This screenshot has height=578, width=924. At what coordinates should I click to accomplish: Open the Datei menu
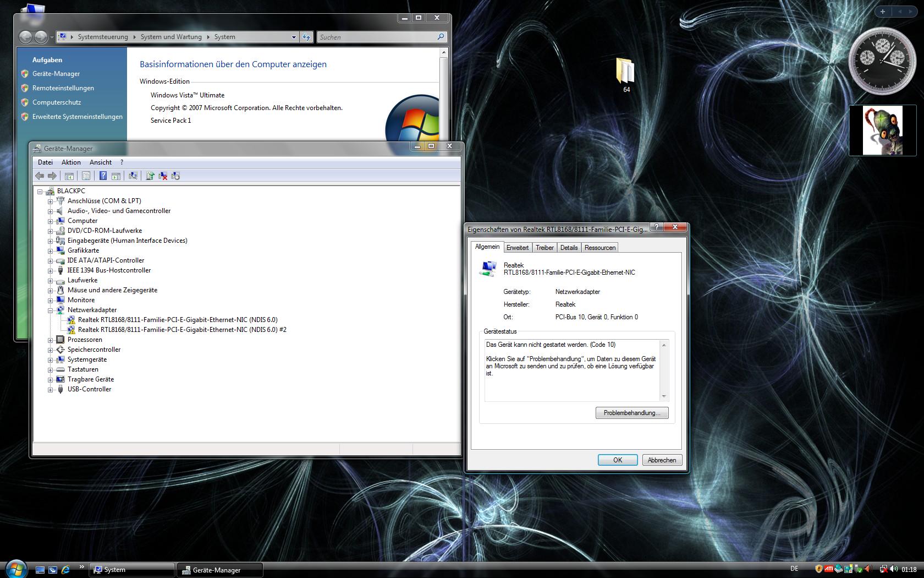pyautogui.click(x=45, y=162)
